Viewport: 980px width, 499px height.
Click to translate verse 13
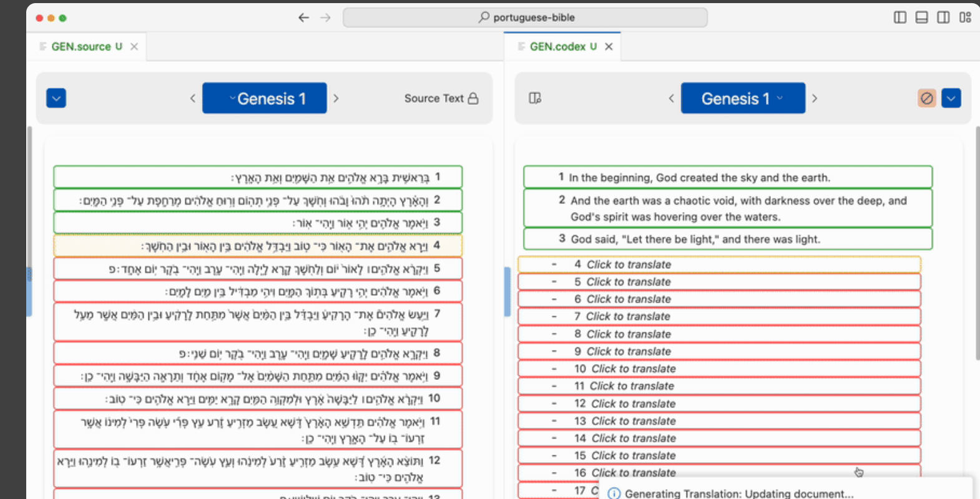pyautogui.click(x=720, y=421)
